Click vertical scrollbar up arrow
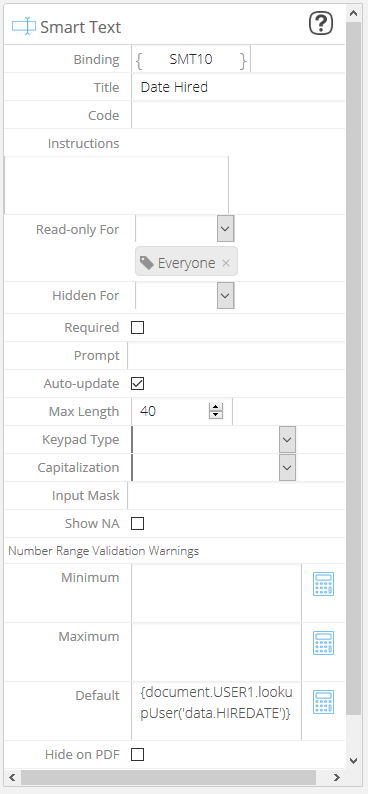This screenshot has height=794, width=368. (354, 13)
